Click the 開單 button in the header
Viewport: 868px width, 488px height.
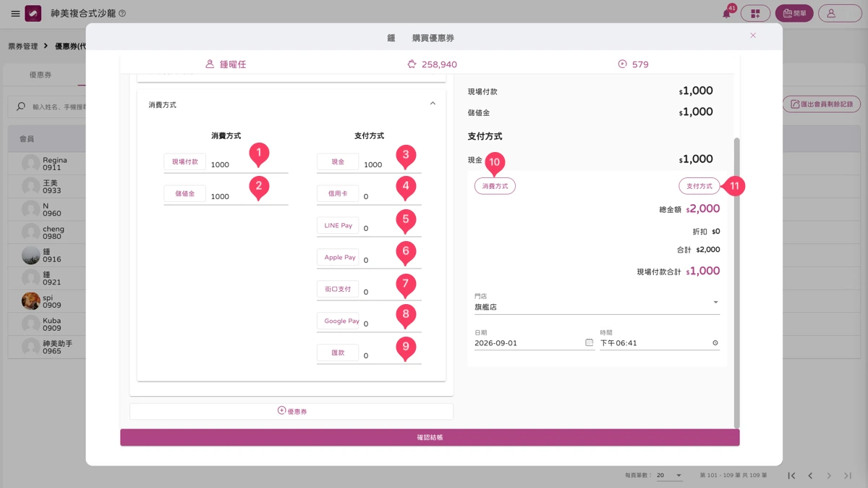click(794, 14)
